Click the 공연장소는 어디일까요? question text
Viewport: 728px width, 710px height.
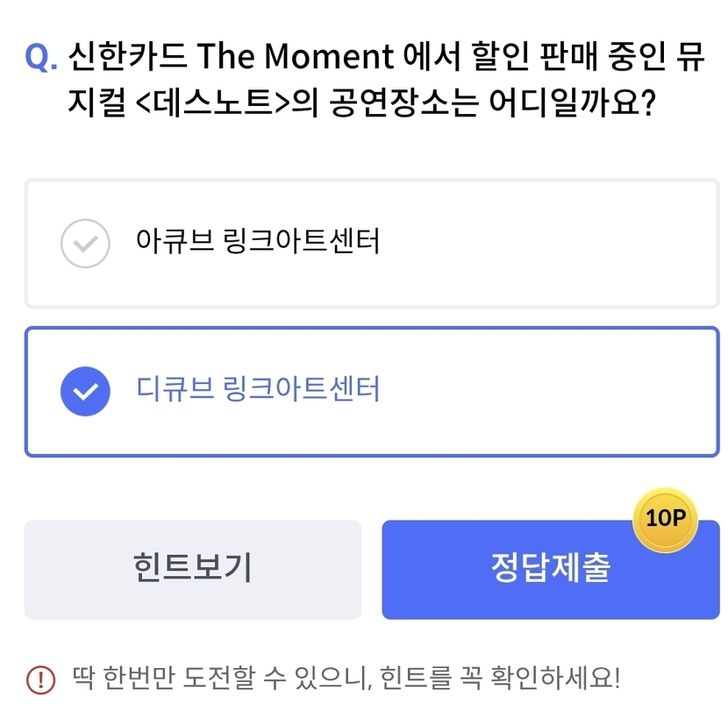pyautogui.click(x=493, y=106)
